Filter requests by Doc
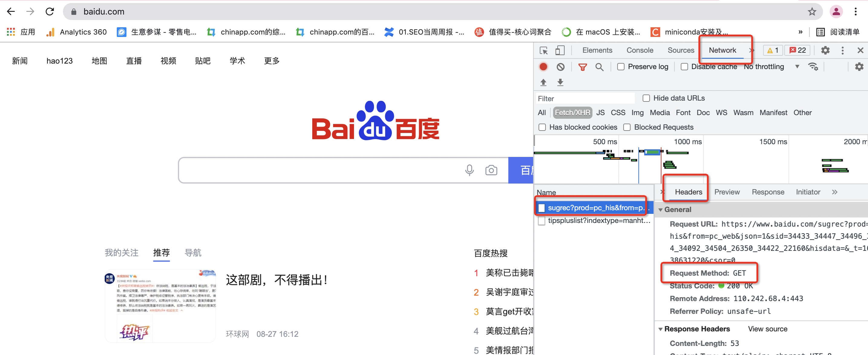868x355 pixels. (703, 113)
